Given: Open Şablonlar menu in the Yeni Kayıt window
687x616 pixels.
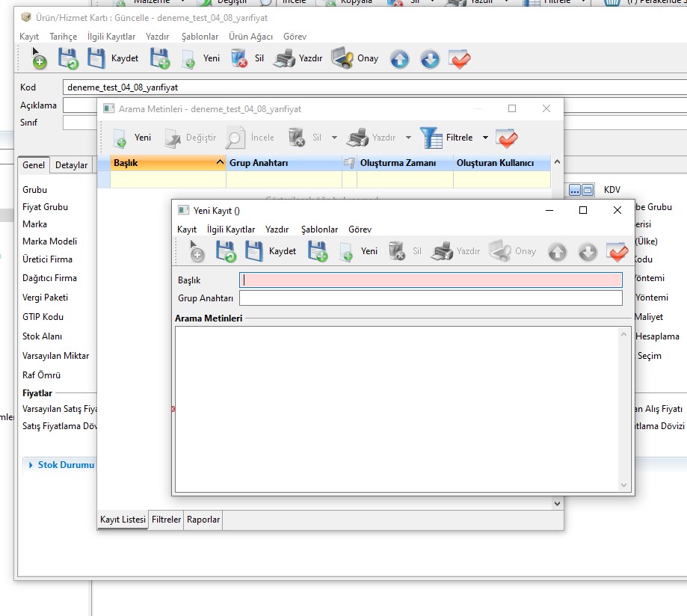Looking at the screenshot, I should point(319,230).
